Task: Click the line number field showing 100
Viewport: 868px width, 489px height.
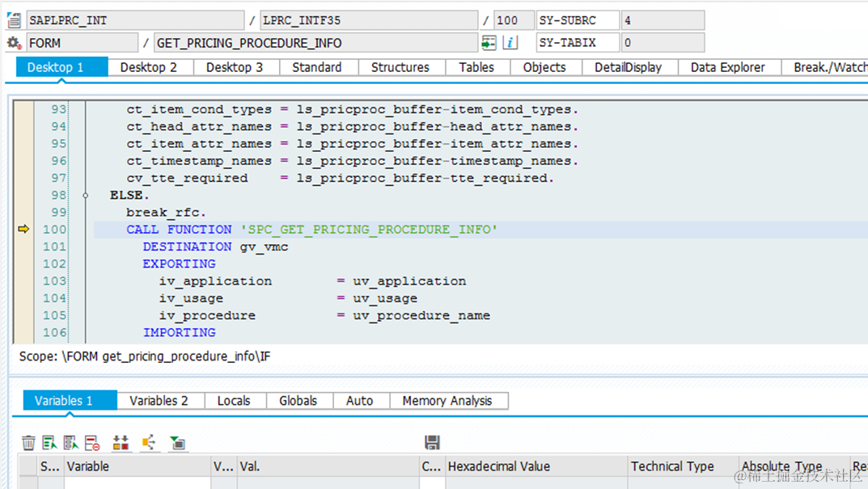Action: point(514,20)
